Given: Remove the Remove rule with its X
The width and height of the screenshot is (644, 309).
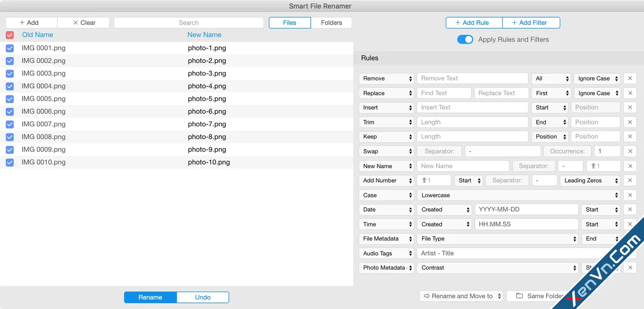Looking at the screenshot, I should point(630,79).
